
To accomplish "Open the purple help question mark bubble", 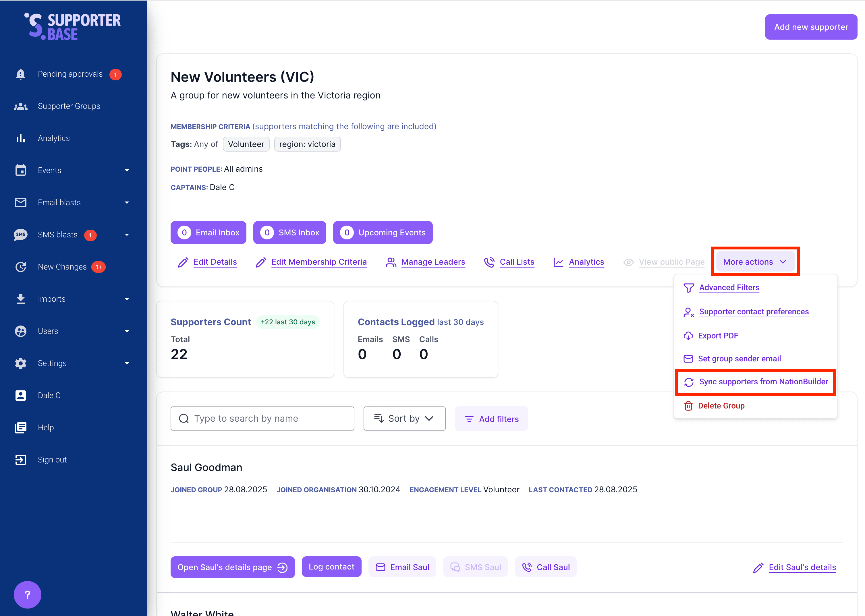I will point(27,594).
